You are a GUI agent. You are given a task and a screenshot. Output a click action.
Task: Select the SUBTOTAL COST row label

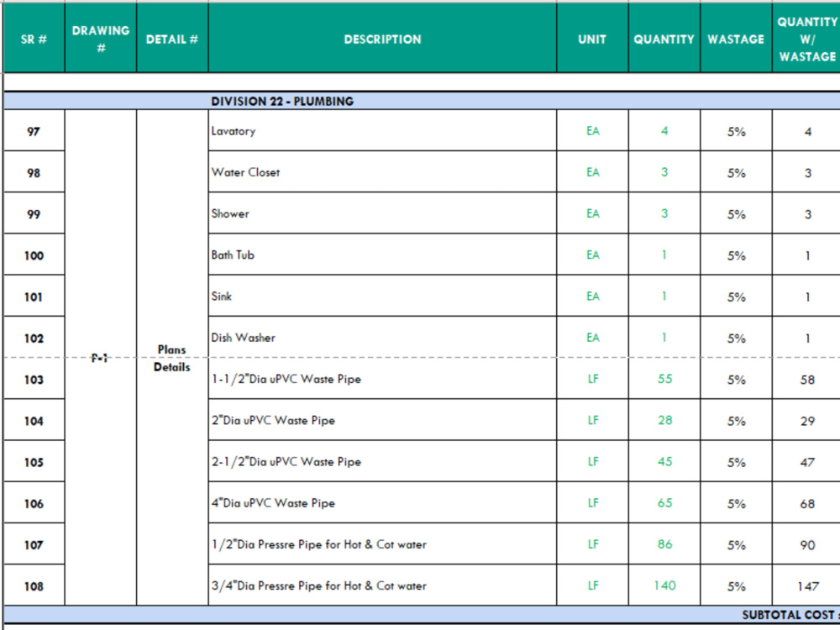790,615
